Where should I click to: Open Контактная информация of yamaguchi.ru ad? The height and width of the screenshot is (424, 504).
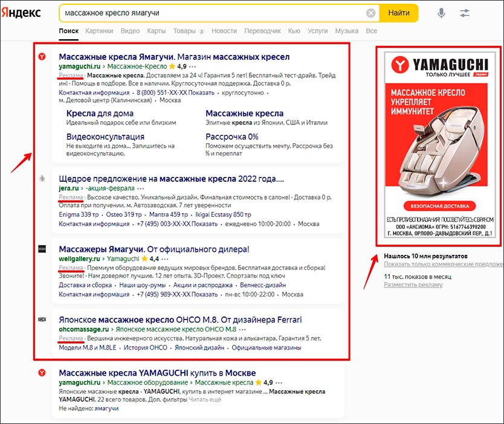point(94,92)
